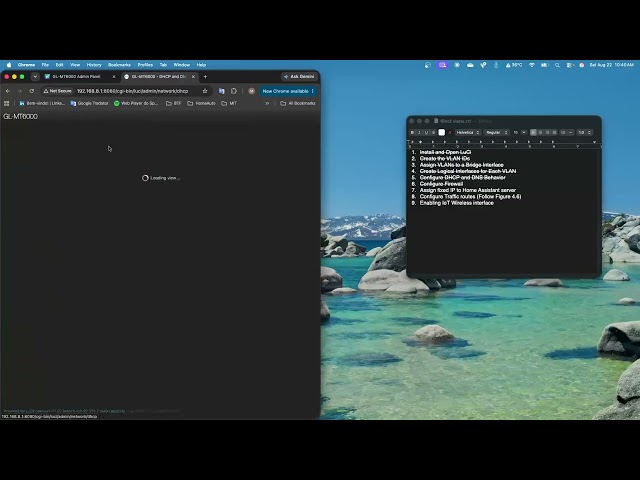Image resolution: width=640 pixels, height=480 pixels.
Task: Open the File menu
Action: coord(45,65)
